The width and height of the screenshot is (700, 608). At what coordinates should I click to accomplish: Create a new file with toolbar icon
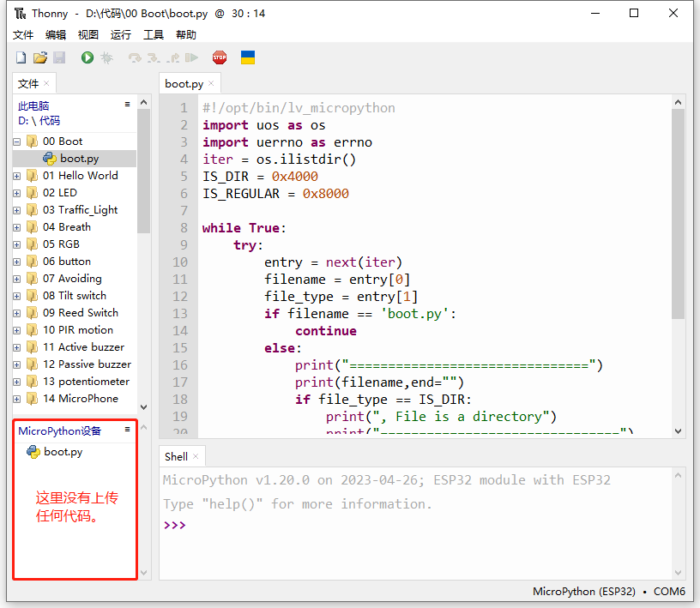(21, 57)
